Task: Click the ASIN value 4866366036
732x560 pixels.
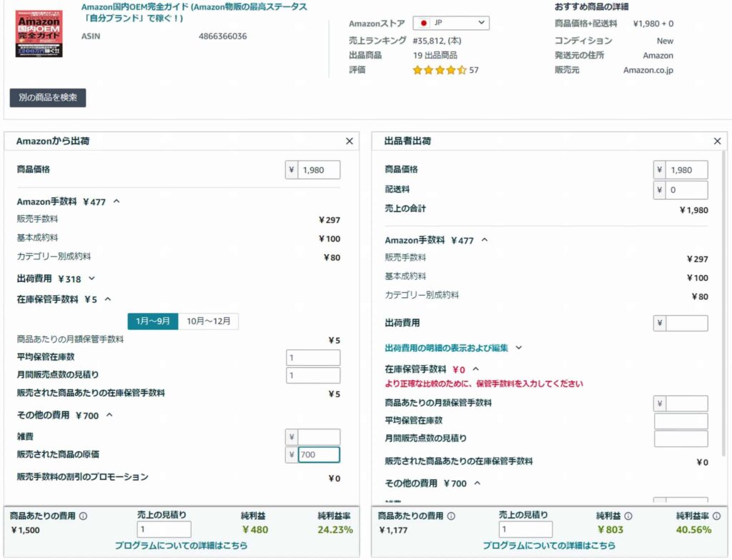Action: (x=223, y=36)
